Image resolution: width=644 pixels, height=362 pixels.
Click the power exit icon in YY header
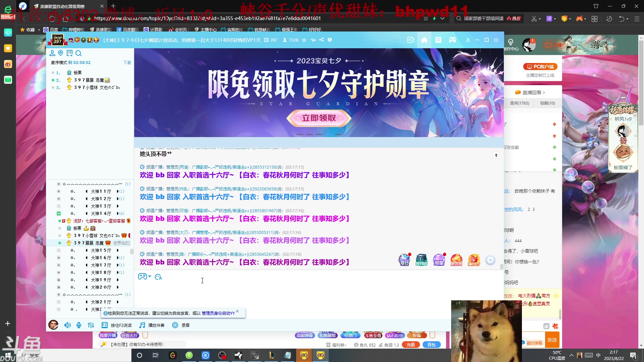click(x=496, y=40)
